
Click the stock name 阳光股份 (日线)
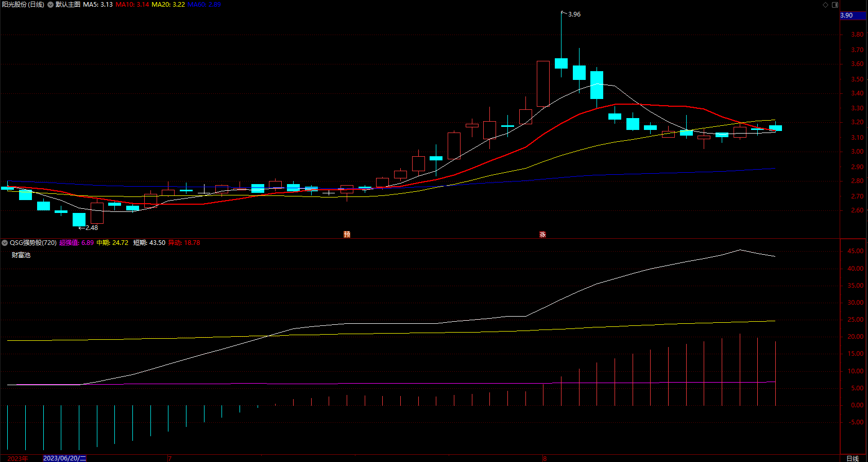23,5
